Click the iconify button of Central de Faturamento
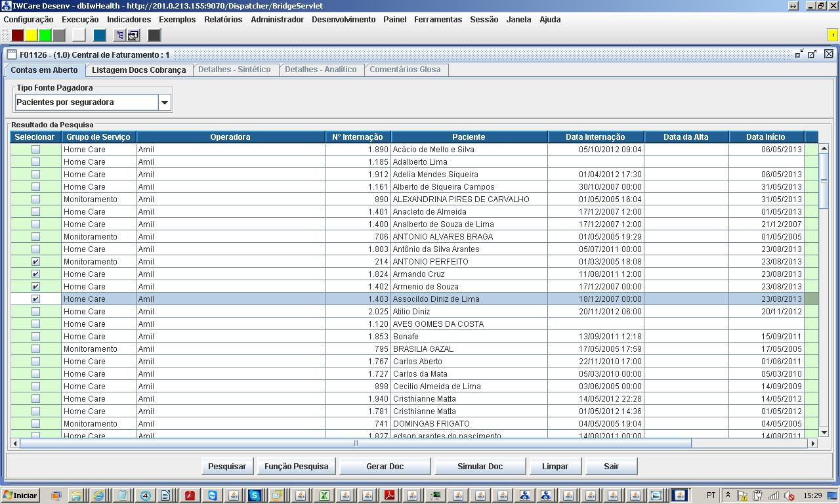 coord(799,54)
